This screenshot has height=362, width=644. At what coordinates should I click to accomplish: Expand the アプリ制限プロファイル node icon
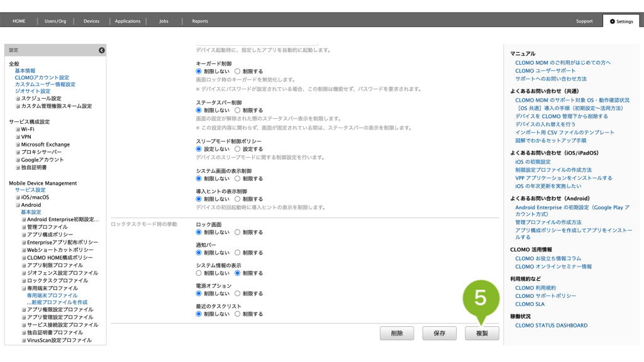click(x=24, y=265)
